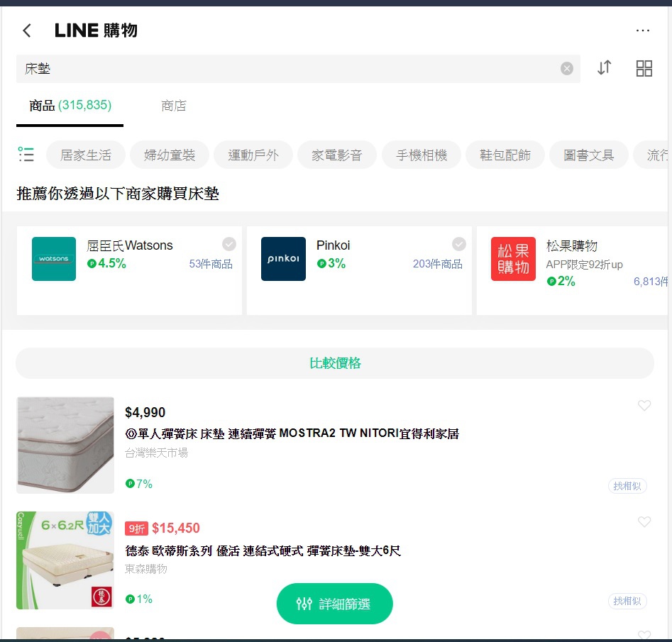This screenshot has width=672, height=642.
Task: Click the 台灣樂天市場 seller name
Action: pyautogui.click(x=156, y=453)
